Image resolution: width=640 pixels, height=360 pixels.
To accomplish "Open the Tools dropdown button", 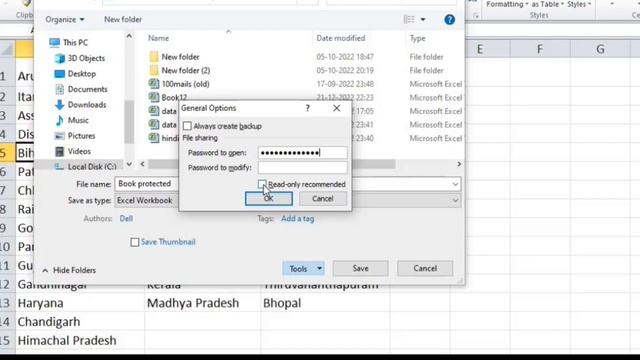I will 303,269.
